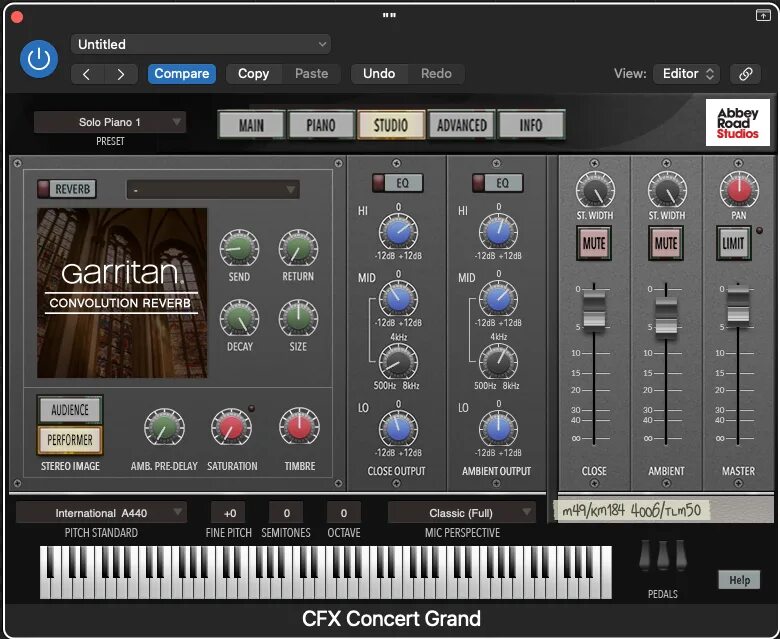Click the Close Output LO knob

pyautogui.click(x=398, y=429)
